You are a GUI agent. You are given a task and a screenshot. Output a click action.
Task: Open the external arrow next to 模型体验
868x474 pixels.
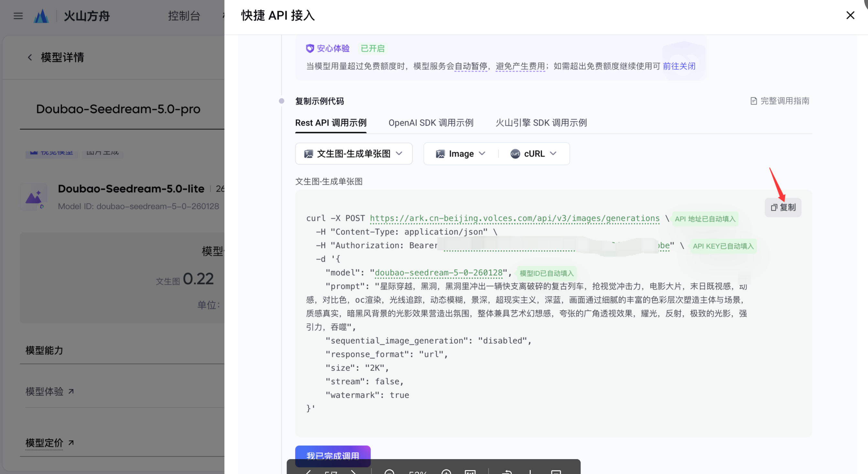[x=71, y=391]
